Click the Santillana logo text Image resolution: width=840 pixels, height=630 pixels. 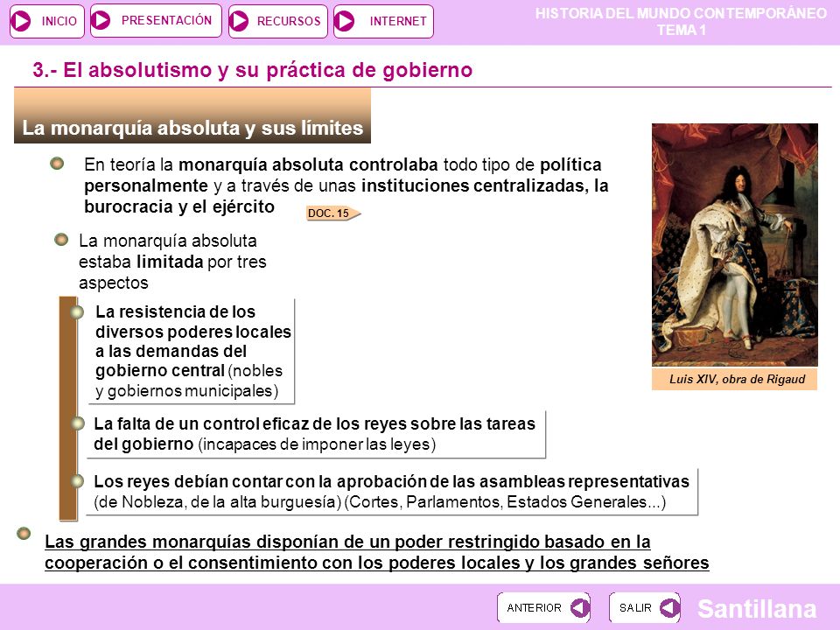click(756, 609)
